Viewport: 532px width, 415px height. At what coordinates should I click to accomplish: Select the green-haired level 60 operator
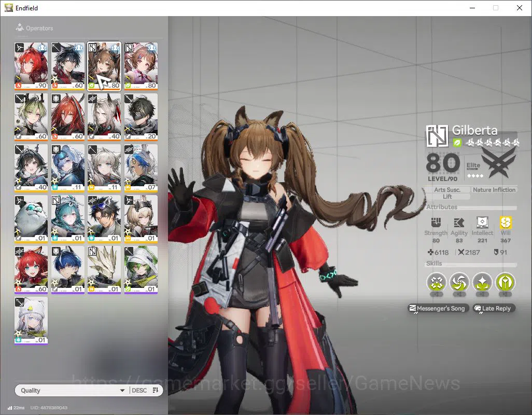coord(31,117)
